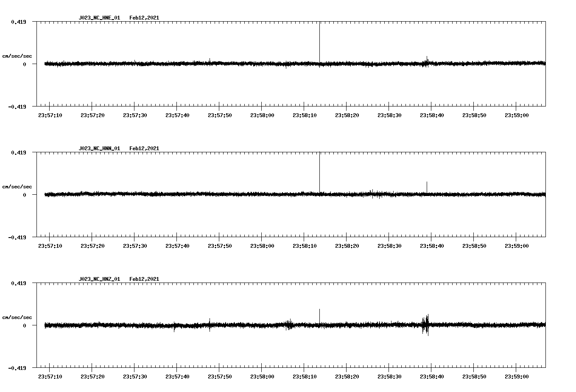Click the cm/sec/sec unit label on top plot
Viewport: 576px width, 392px height.
coord(17,56)
